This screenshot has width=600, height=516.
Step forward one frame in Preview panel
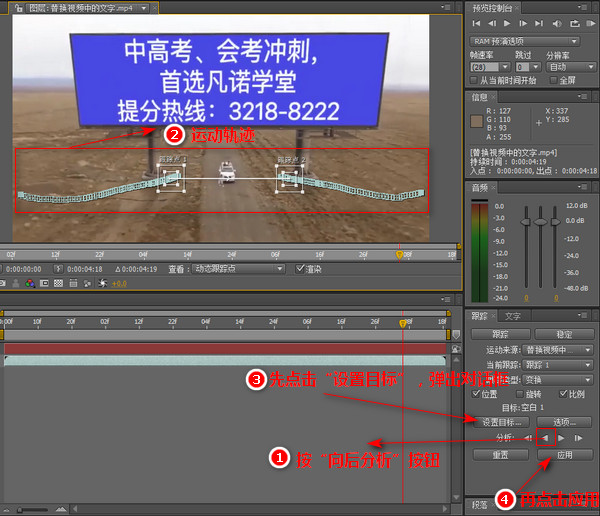click(x=523, y=23)
